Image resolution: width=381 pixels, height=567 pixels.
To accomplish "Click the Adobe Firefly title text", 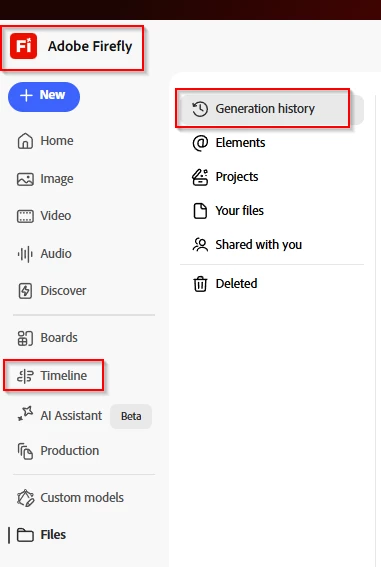I will tap(90, 46).
